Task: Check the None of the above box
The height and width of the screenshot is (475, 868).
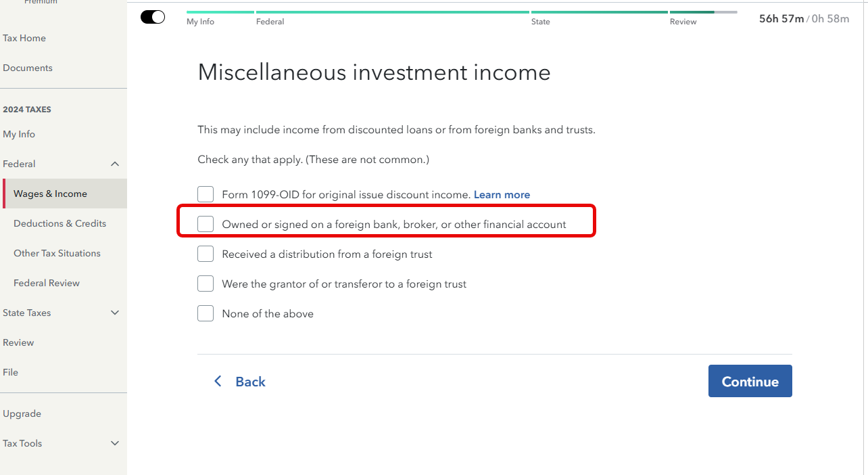Action: click(x=206, y=314)
